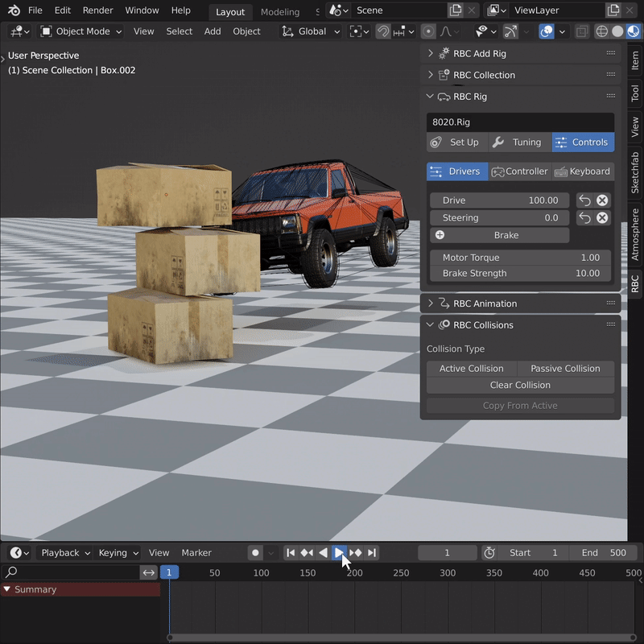This screenshot has width=644, height=644.
Task: Open the Help menu
Action: pyautogui.click(x=180, y=10)
